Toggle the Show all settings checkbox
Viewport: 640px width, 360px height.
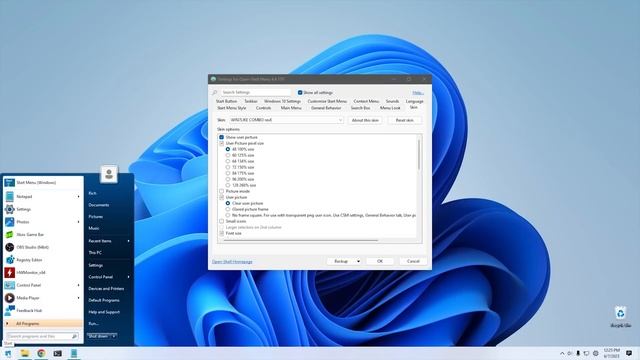300,93
